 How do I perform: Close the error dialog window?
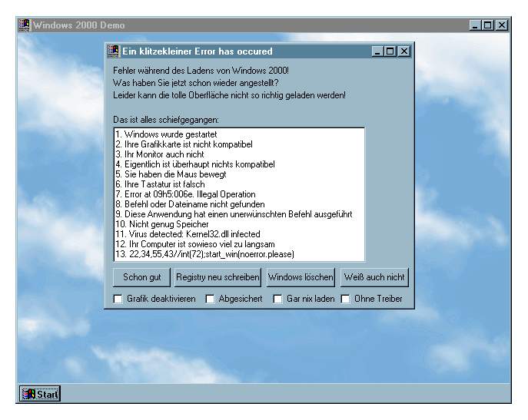point(404,51)
